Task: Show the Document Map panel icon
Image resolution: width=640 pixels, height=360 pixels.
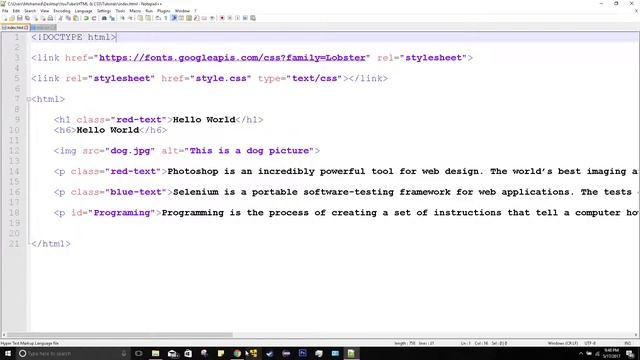Action: [189, 18]
